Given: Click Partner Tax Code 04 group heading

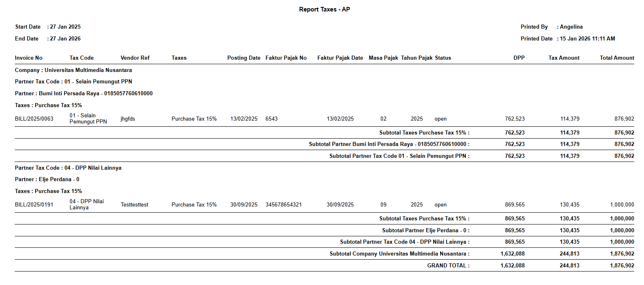Looking at the screenshot, I should (x=68, y=168).
